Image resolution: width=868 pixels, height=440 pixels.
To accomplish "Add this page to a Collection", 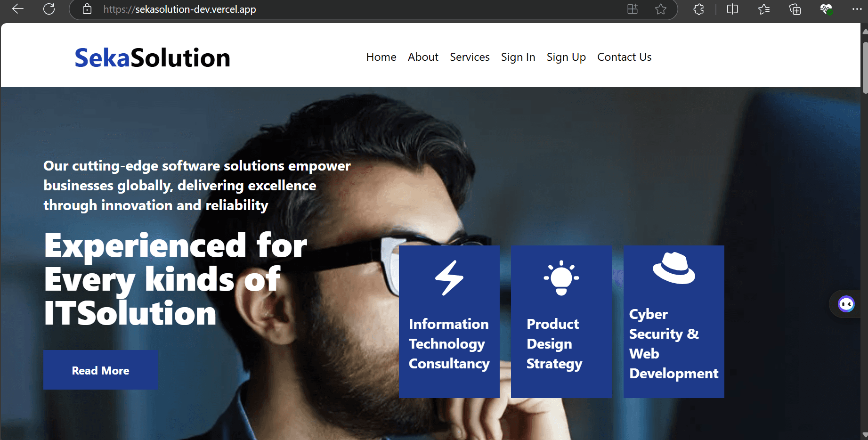I will pos(795,9).
